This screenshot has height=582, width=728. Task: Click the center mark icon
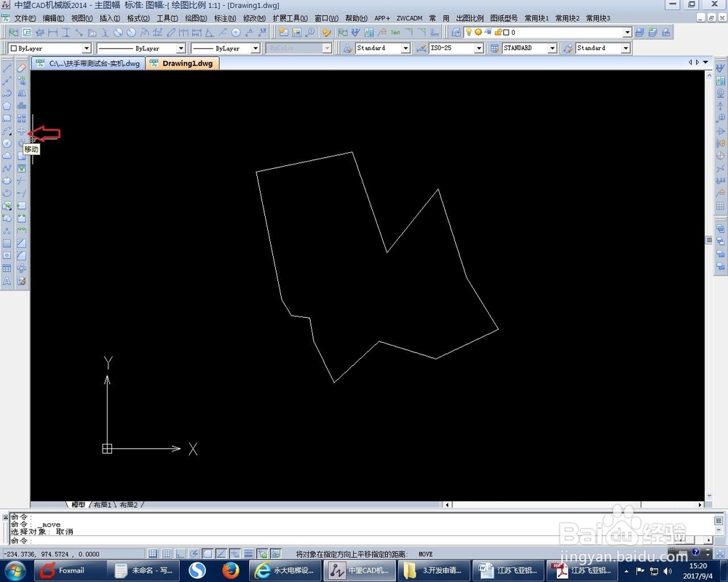click(236, 33)
